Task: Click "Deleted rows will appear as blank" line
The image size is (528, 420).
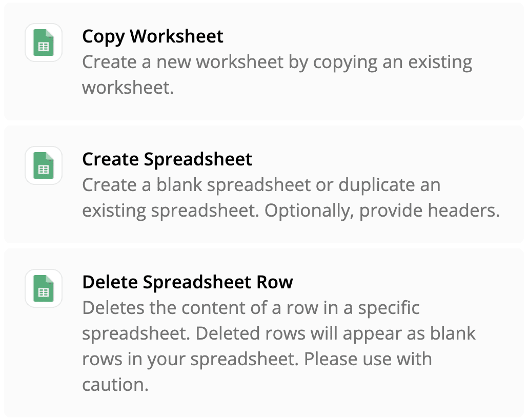Action: click(x=336, y=333)
